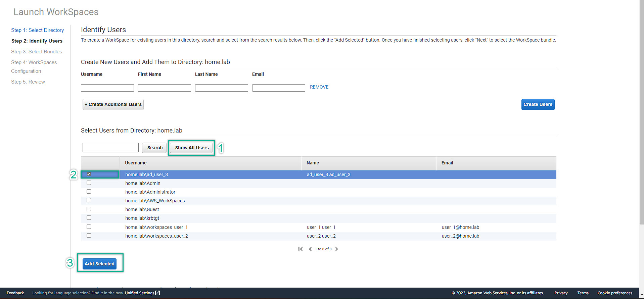Click Feedback in the footer
The width and height of the screenshot is (644, 299).
[x=15, y=293]
